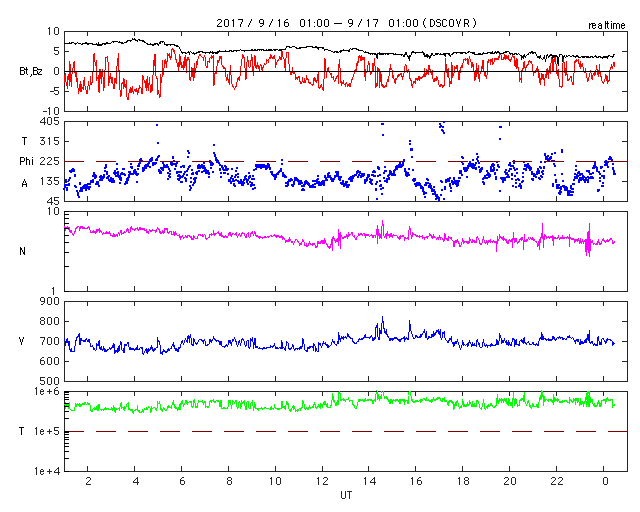Viewport: 640px width, 512px height.
Task: Select the 'Bt,Bz' axis label
Action: pyautogui.click(x=31, y=71)
